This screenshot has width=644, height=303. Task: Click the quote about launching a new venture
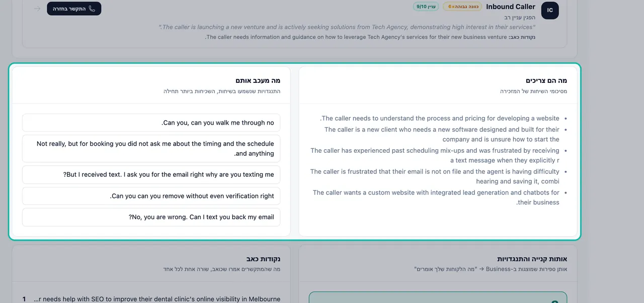tap(347, 27)
